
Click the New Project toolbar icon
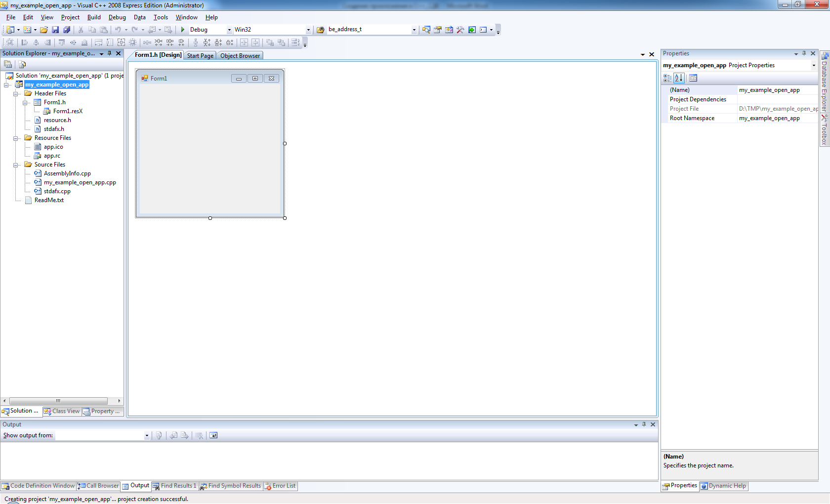[x=10, y=30]
